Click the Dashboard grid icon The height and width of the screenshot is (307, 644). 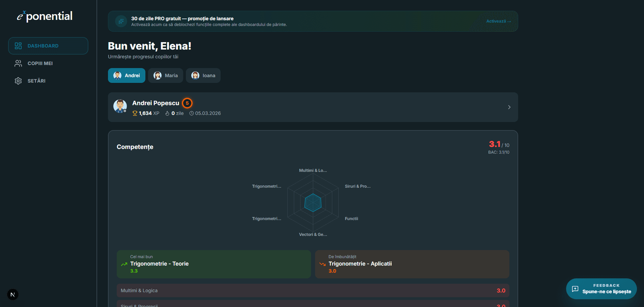18,46
